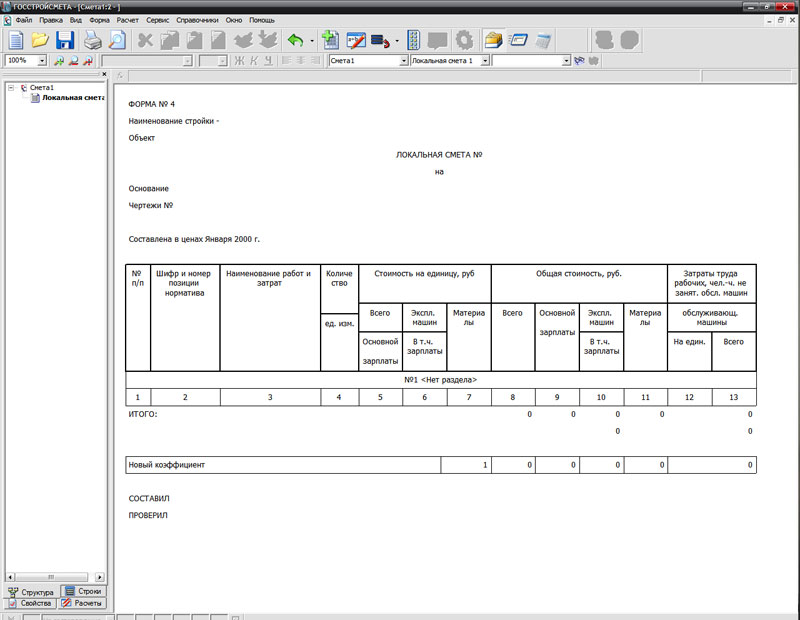Click the left panel horizontal scrollbar
Image resolution: width=800 pixels, height=620 pixels.
(x=55, y=577)
